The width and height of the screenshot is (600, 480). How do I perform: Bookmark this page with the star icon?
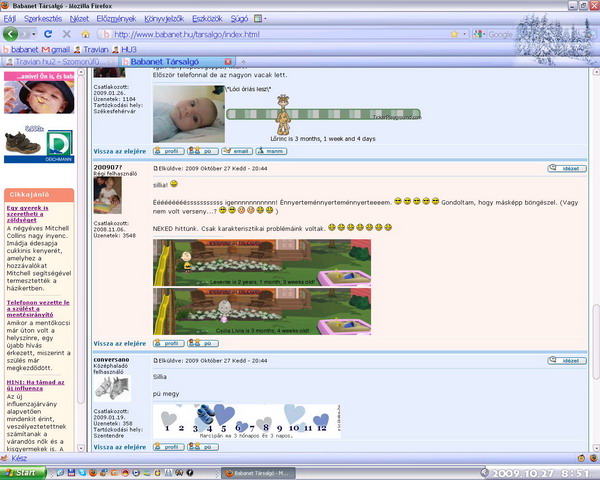click(453, 34)
